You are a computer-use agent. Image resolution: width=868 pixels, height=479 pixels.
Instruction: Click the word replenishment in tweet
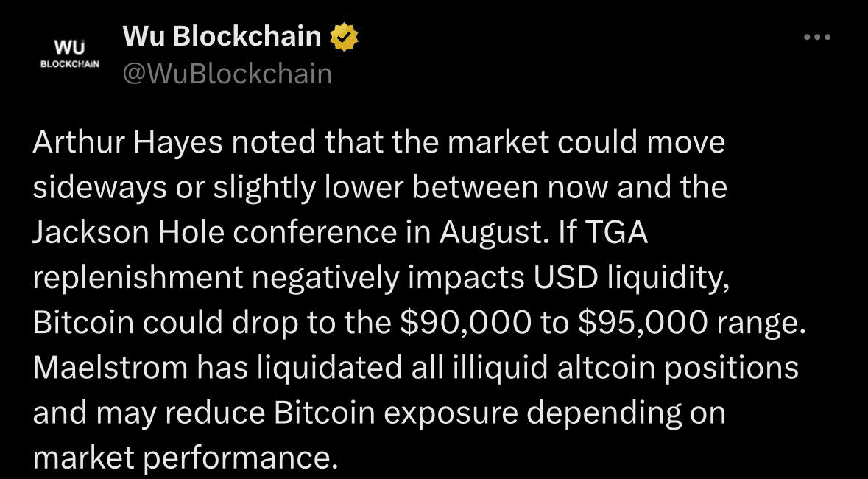point(138,279)
